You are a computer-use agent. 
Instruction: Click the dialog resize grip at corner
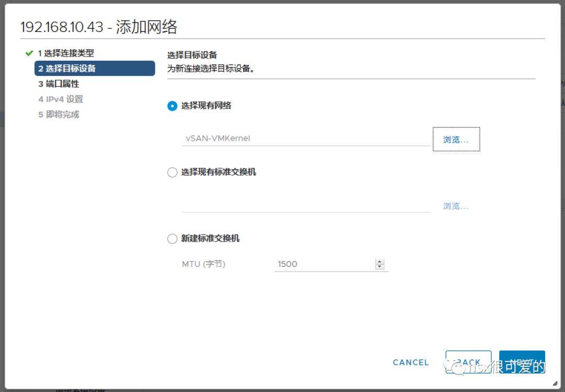[x=555, y=383]
